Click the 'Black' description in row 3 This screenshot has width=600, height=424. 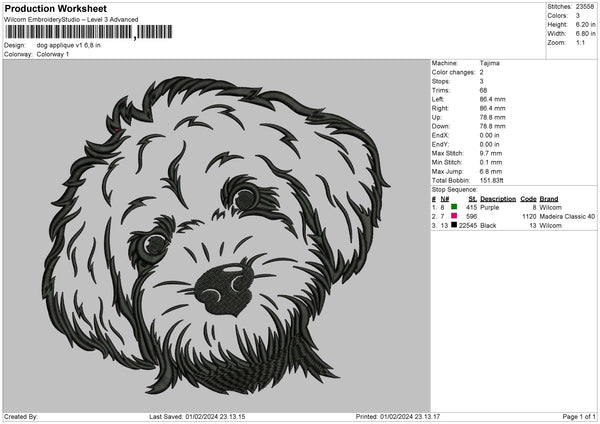(488, 226)
